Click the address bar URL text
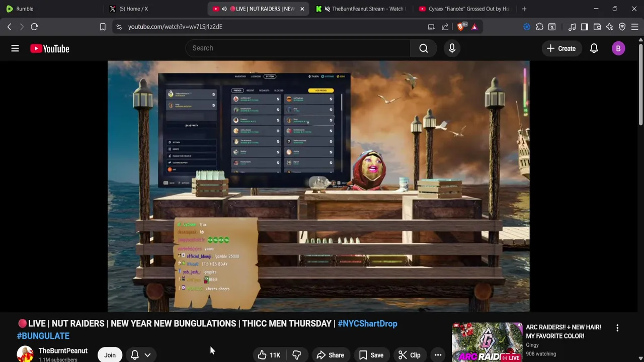 175,27
